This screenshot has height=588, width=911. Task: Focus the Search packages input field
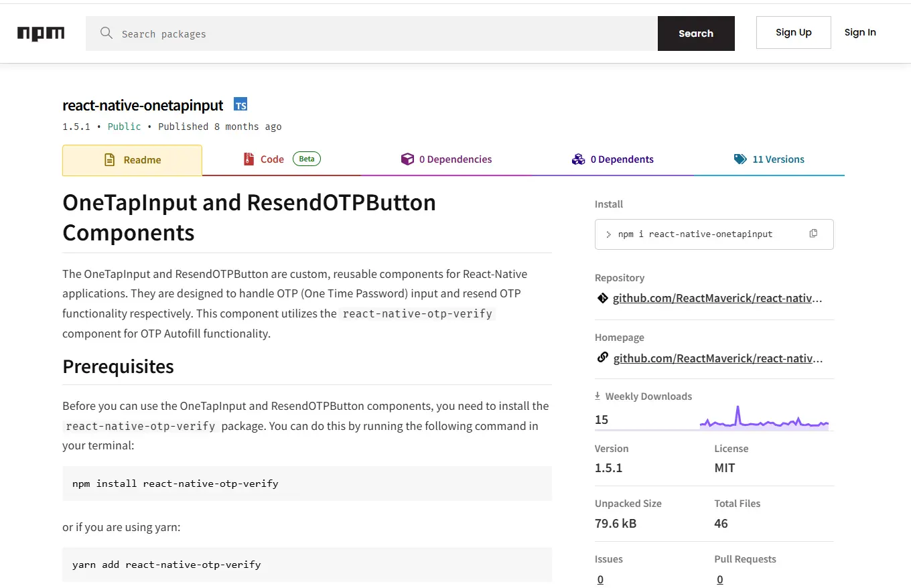coord(372,33)
